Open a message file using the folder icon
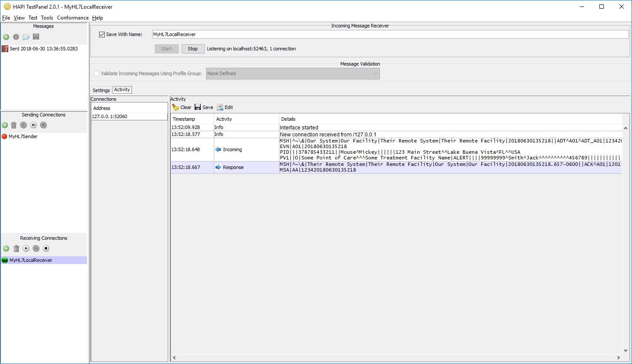632x364 pixels. (26, 37)
